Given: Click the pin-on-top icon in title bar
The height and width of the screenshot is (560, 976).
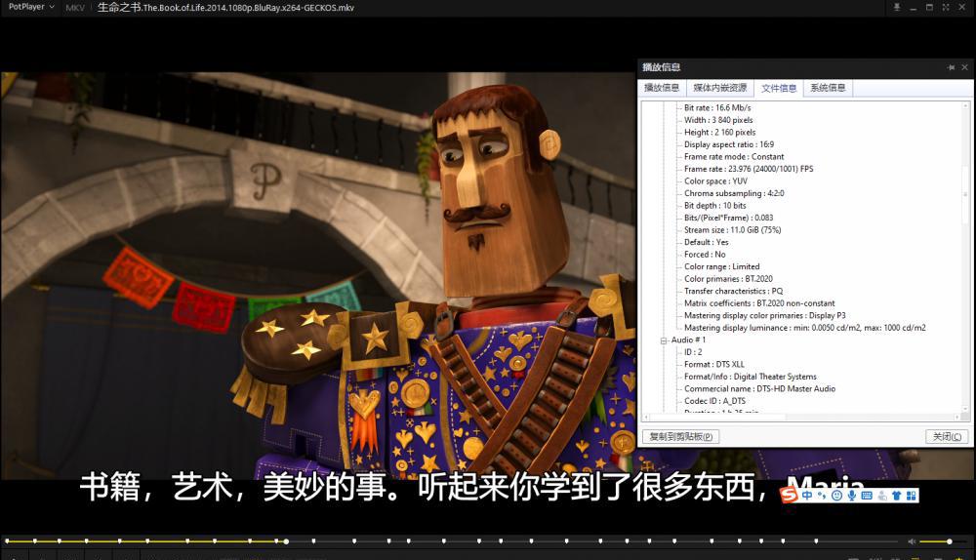Looking at the screenshot, I should [897, 8].
